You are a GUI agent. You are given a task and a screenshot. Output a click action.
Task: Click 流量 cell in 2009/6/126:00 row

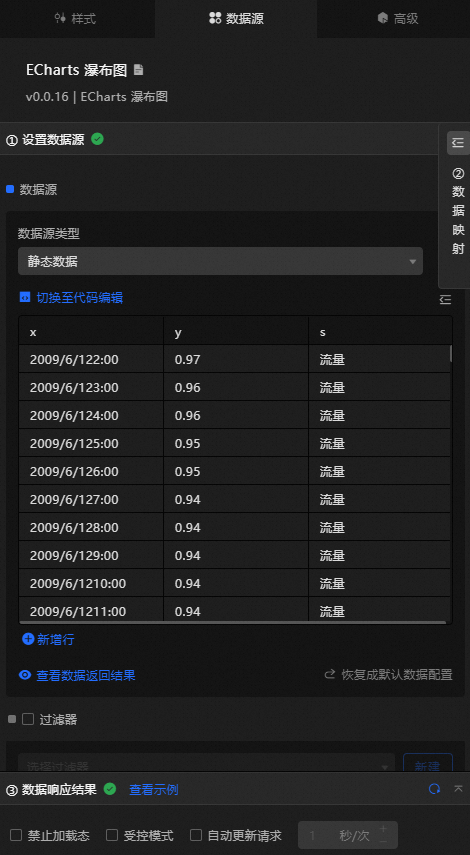tap(379, 472)
